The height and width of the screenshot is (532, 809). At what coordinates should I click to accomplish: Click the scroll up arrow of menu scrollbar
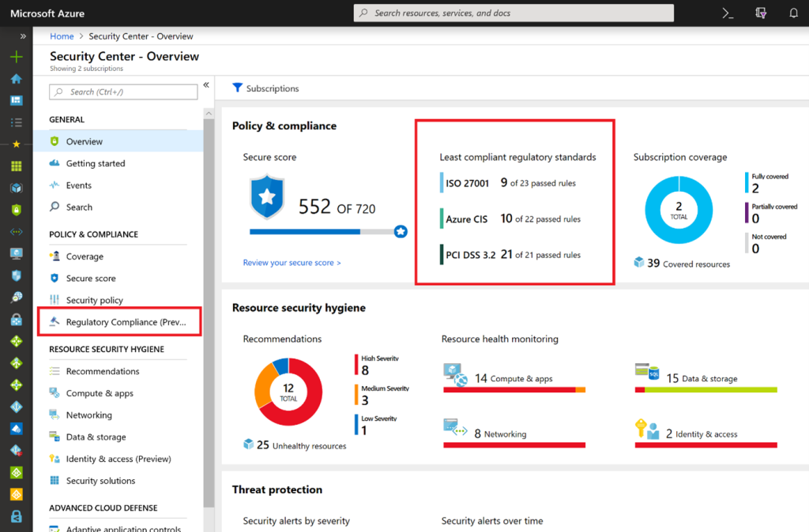(209, 113)
